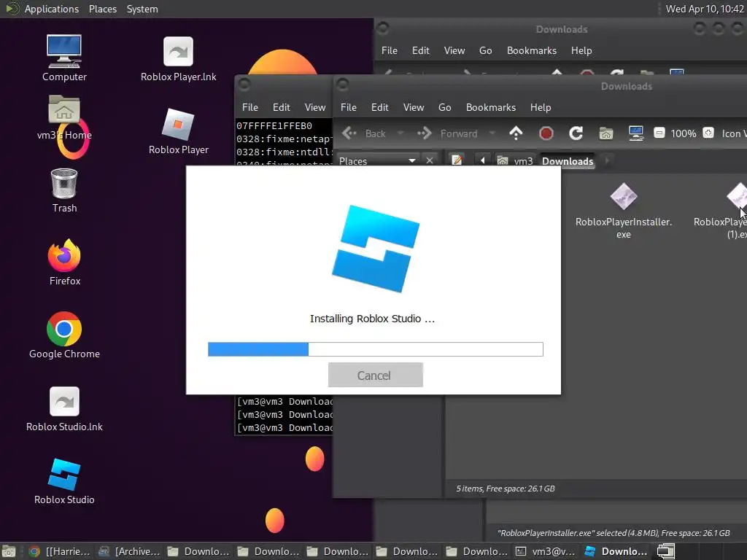Switch to [Archive... taskbar entry
Viewport: 747px width, 560px height.
128,551
